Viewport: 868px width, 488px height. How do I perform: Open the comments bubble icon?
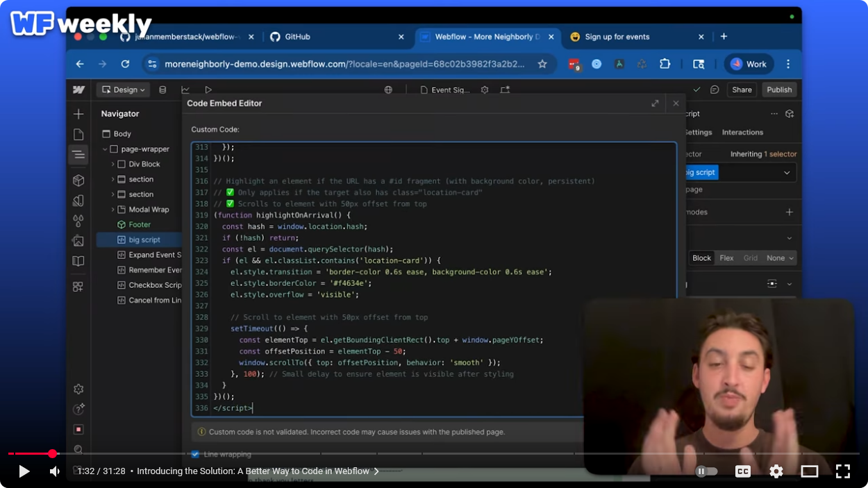[715, 90]
